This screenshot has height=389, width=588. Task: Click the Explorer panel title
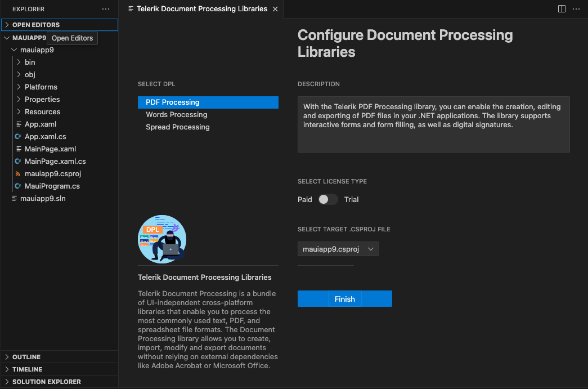tap(28, 9)
